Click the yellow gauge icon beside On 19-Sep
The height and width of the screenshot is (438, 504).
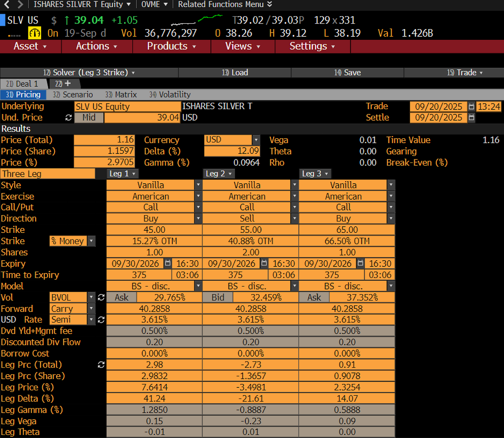35,33
